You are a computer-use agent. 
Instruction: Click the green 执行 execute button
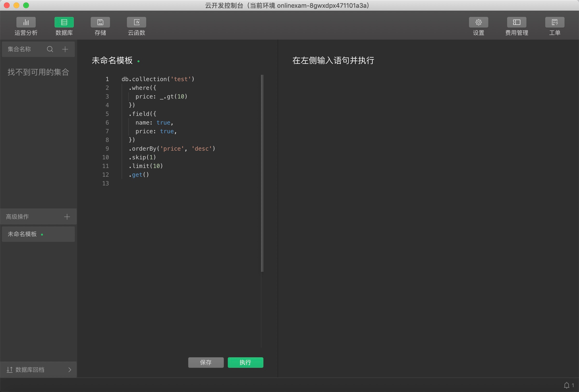(x=245, y=363)
